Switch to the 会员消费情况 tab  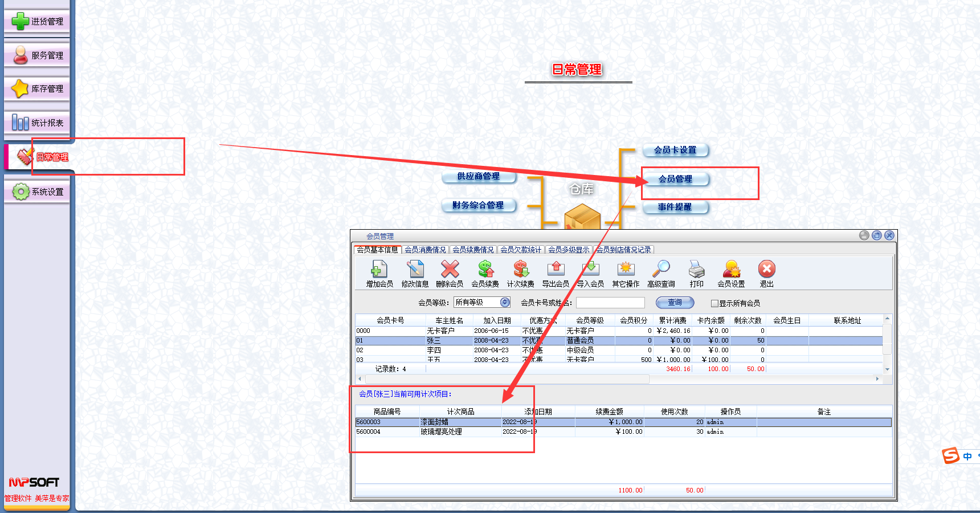click(x=425, y=250)
